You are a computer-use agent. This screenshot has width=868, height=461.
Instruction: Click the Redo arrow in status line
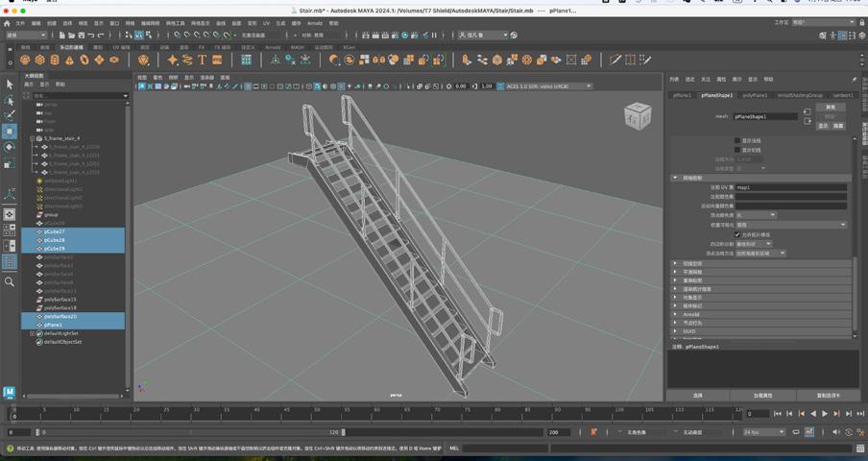pos(100,36)
